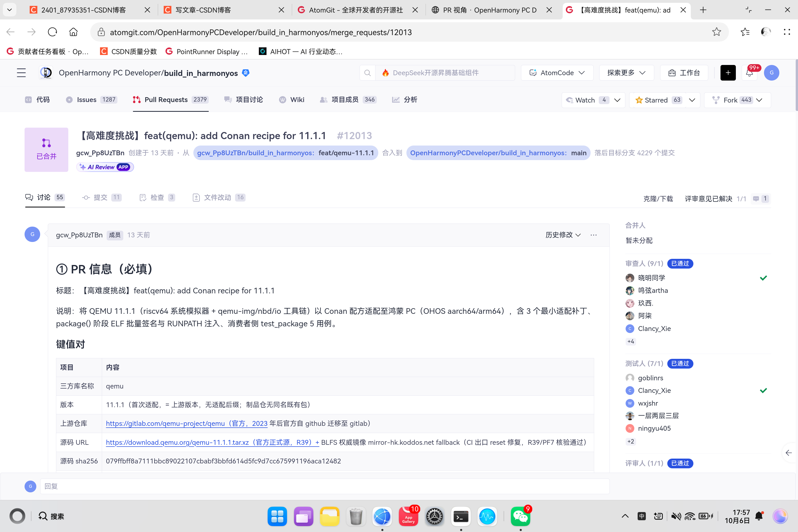Expand the +4 more reviewers
Screen dimensions: 798x532
(631, 341)
